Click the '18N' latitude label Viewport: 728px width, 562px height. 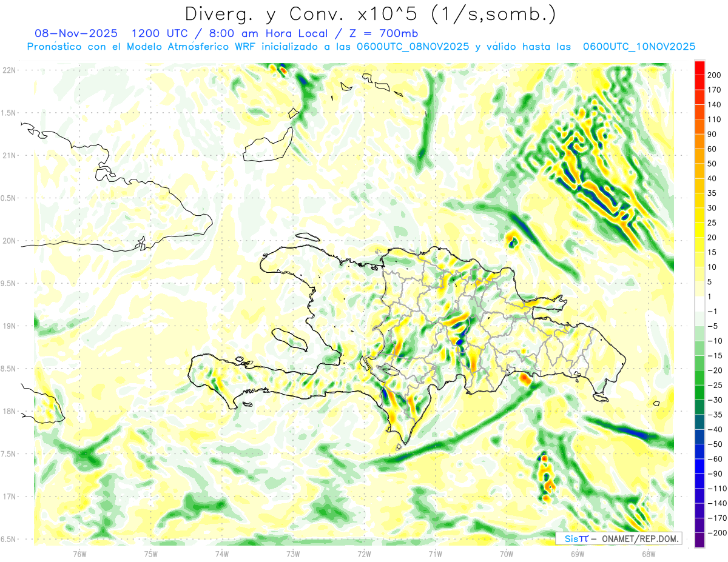10,411
